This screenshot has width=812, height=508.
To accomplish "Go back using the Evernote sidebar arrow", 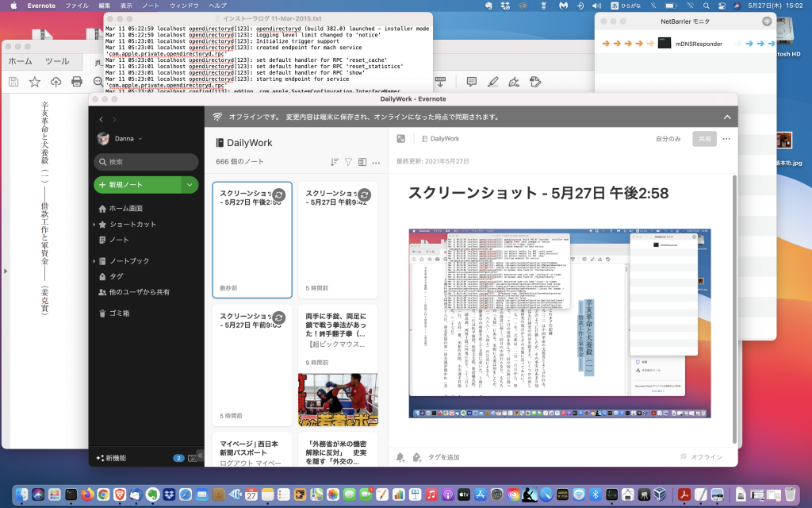I will 101,119.
